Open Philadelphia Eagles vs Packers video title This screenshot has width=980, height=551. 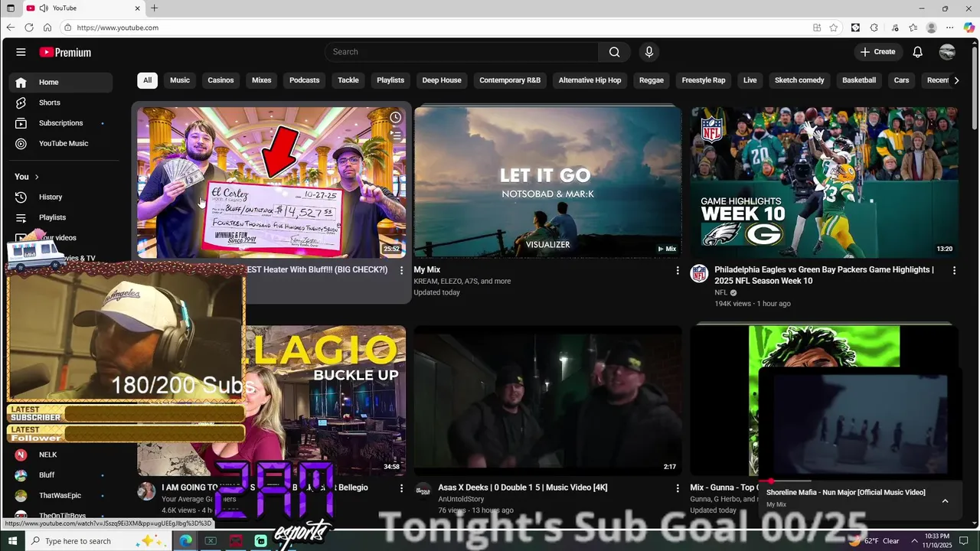tap(824, 275)
